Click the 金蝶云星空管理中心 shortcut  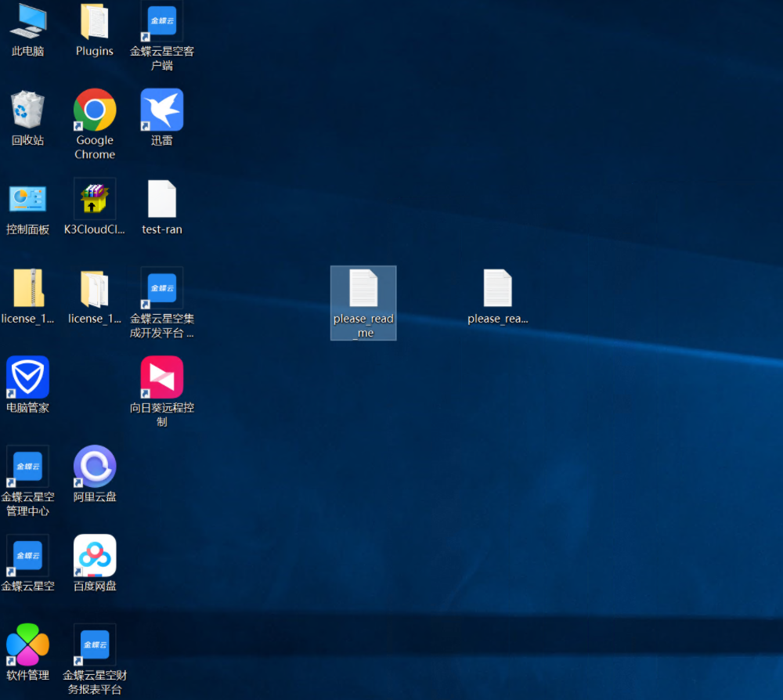27,467
